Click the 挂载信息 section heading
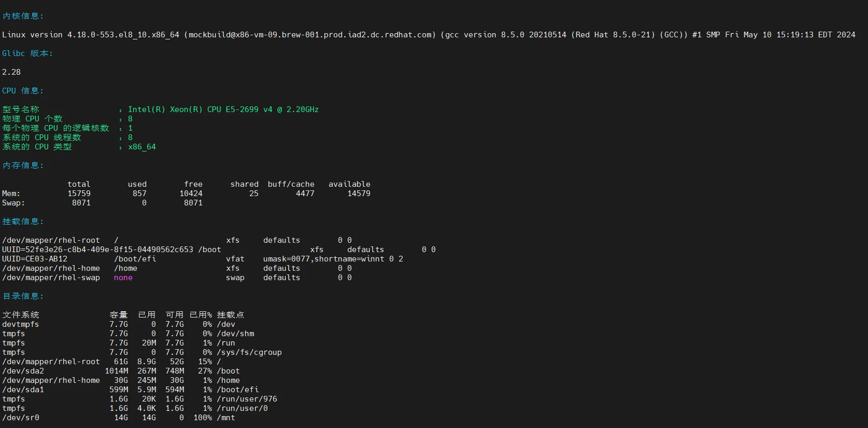 23,222
